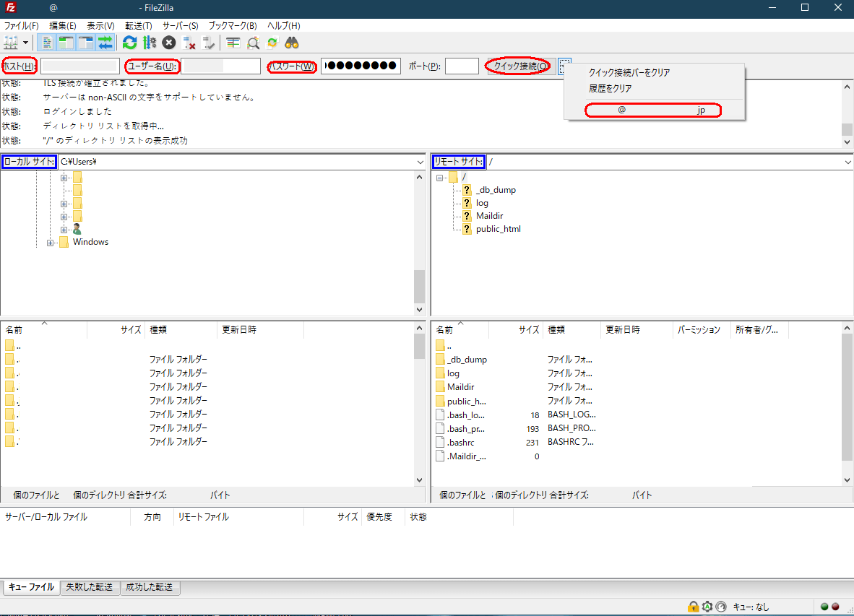Screen dimensions: 854x616
Task: Toggle the local directory tree display
Action: pos(66,43)
